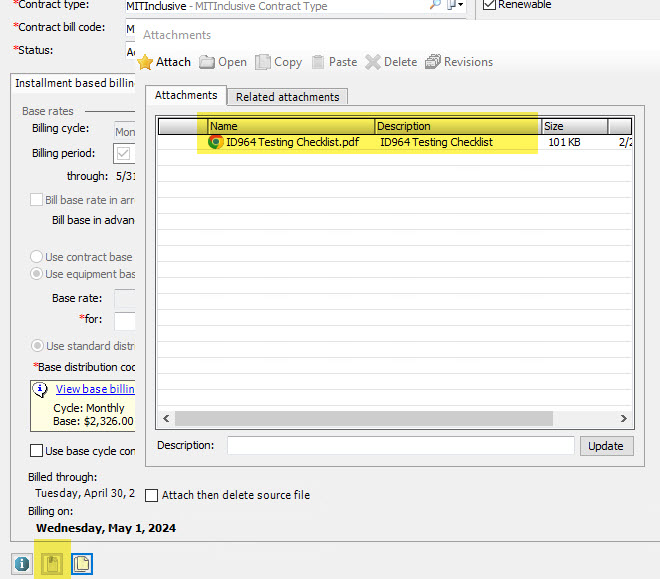Image resolution: width=660 pixels, height=579 pixels.
Task: Toggle the Billing period checkbox
Action: (123, 153)
